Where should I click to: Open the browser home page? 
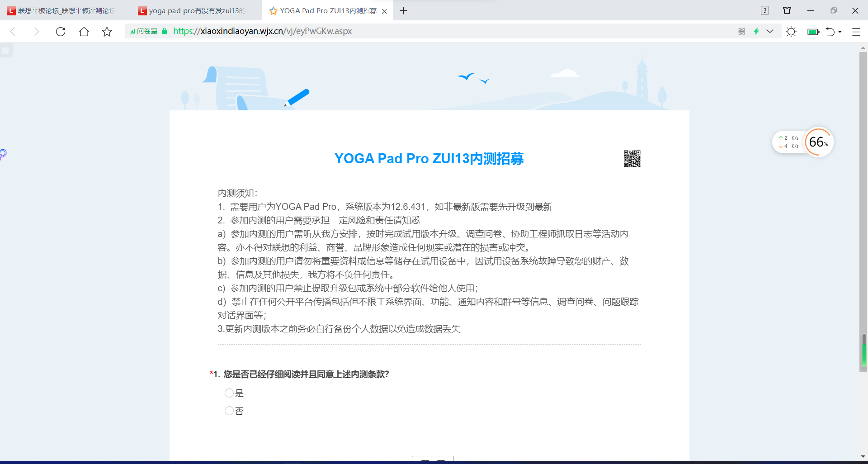tap(84, 32)
